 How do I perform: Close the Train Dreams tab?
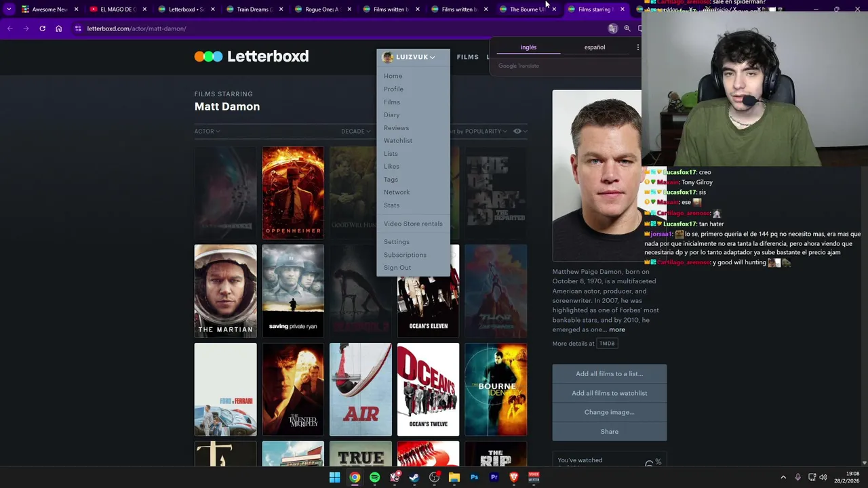pos(281,9)
